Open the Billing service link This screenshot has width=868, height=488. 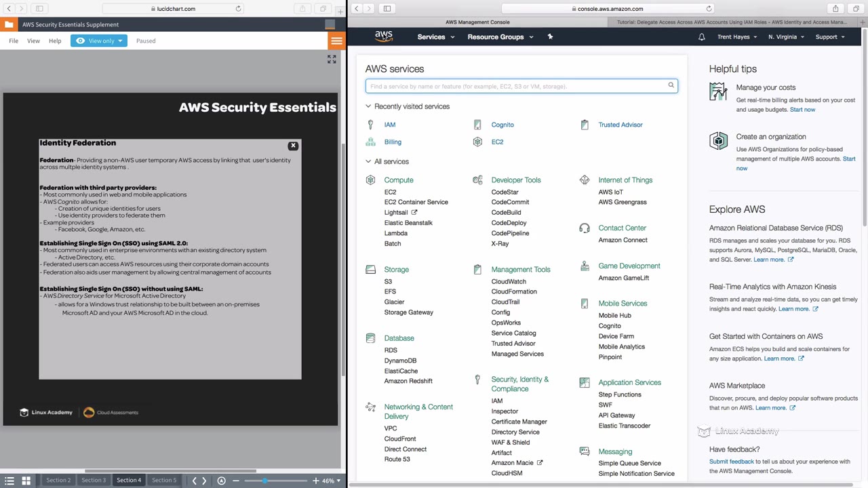coord(393,142)
